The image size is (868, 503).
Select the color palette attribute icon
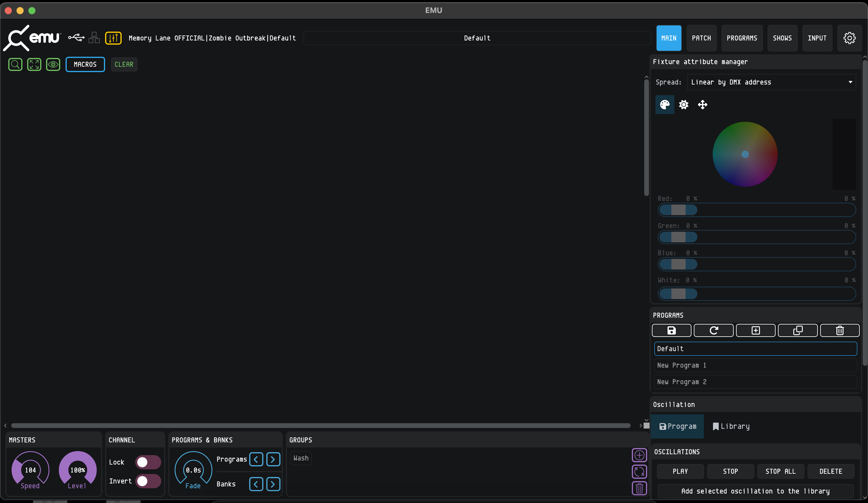point(664,104)
